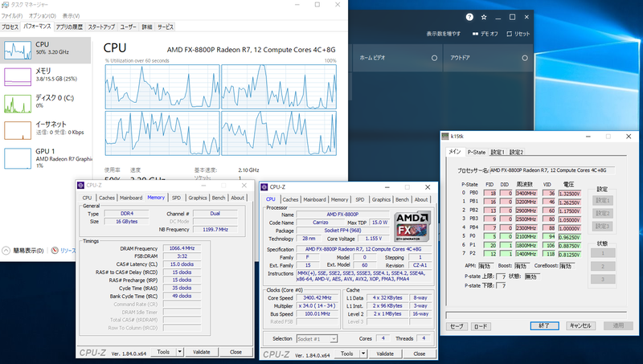Click the star favorite icon in dark window

pos(484,17)
